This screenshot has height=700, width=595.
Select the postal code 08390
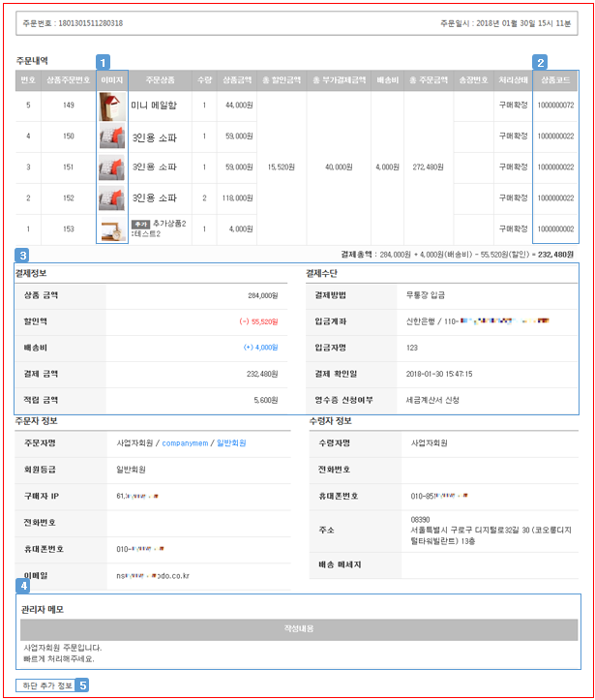[x=420, y=520]
